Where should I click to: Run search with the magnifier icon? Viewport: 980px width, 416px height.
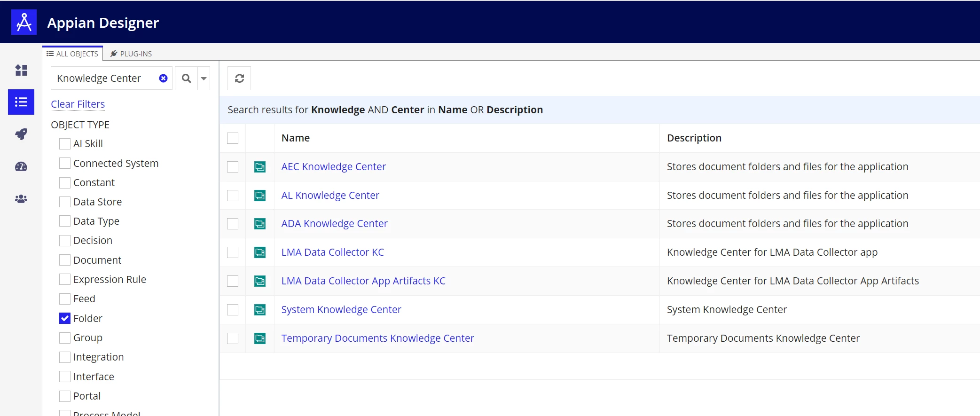coord(187,78)
